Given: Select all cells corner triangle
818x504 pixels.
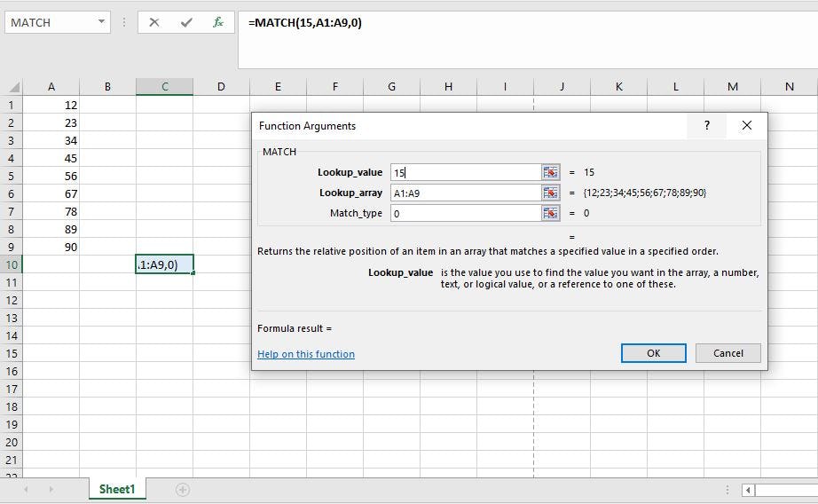Looking at the screenshot, I should (x=12, y=87).
